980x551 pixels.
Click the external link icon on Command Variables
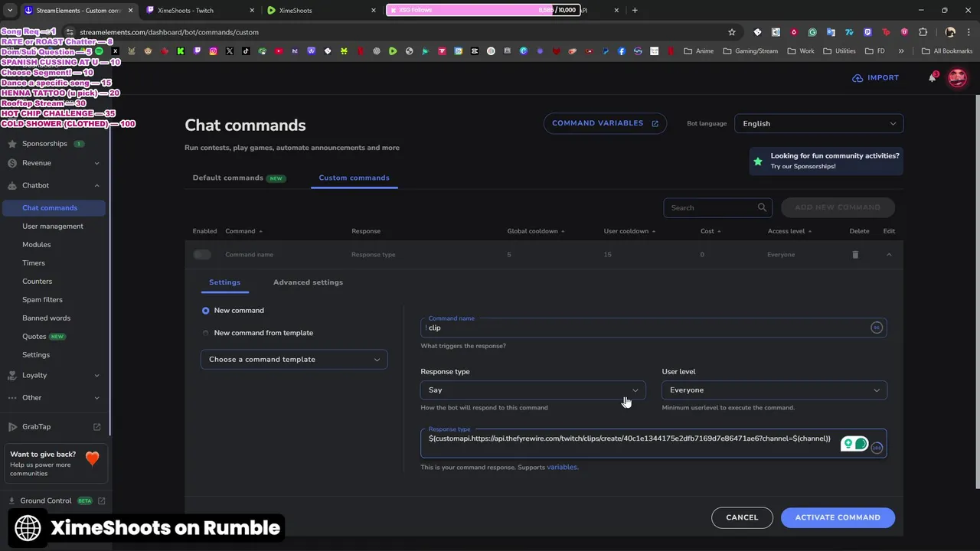655,123
